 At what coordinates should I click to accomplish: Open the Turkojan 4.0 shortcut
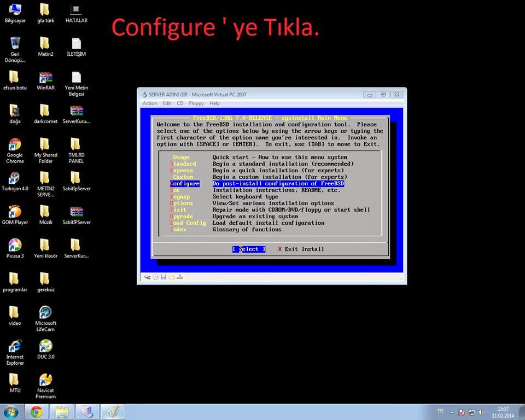click(x=15, y=182)
